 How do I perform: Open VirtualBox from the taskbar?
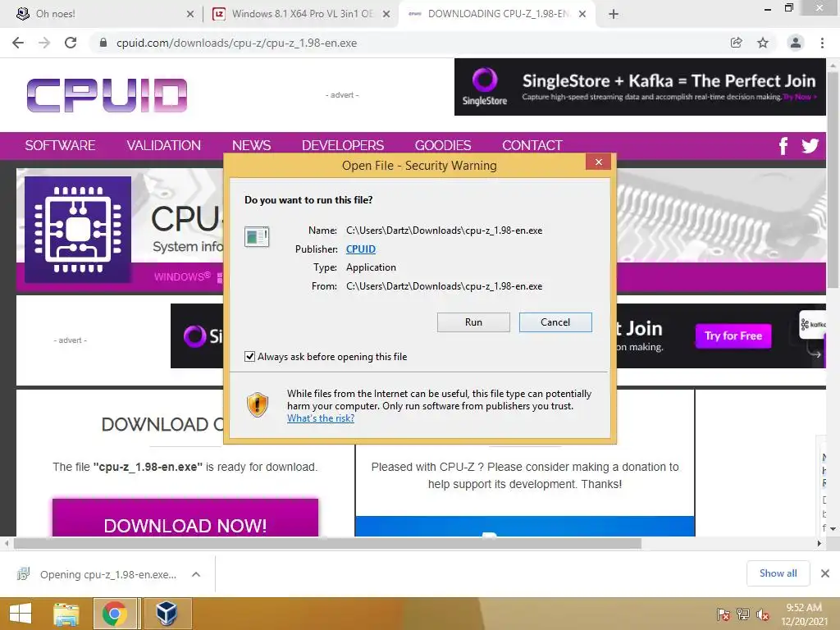click(167, 614)
